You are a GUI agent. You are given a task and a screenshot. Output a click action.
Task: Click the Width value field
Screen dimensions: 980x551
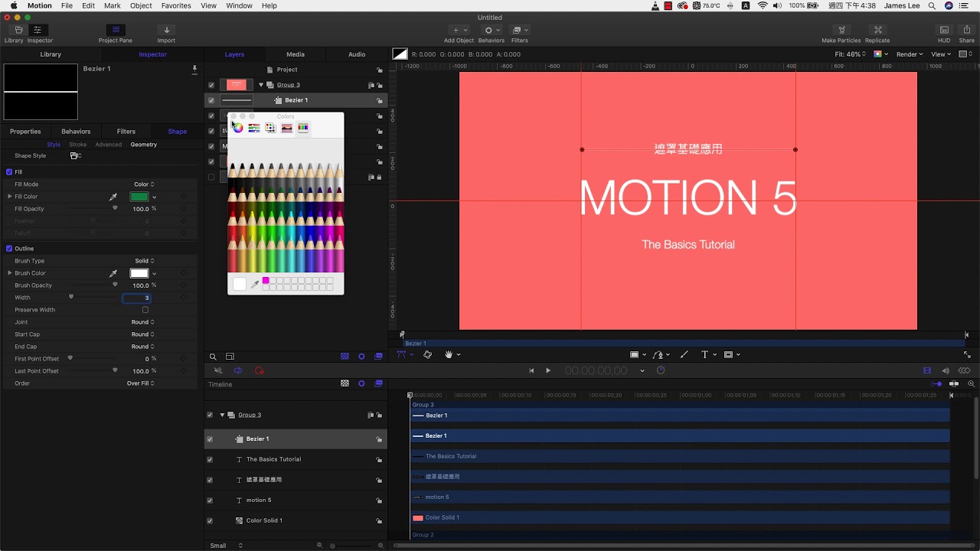point(136,298)
